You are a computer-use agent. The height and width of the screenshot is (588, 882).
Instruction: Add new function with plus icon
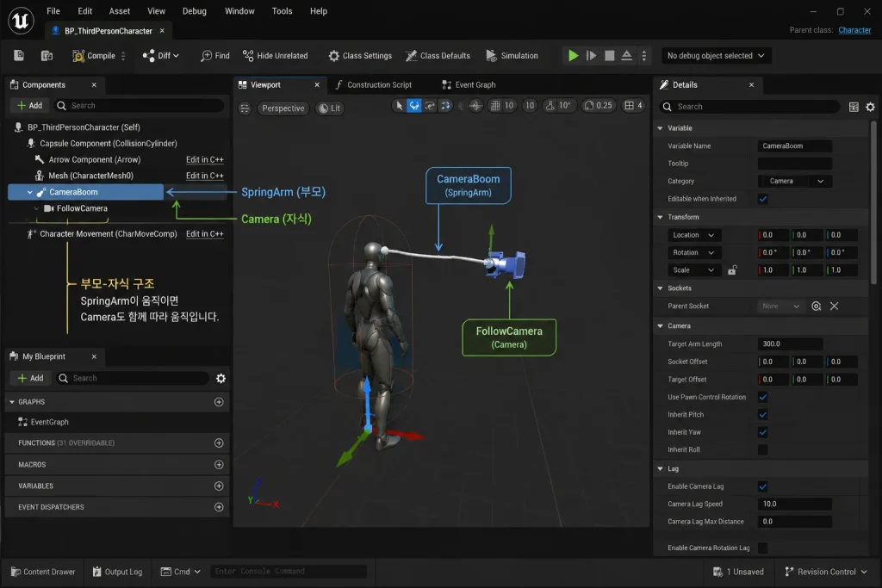click(x=219, y=443)
